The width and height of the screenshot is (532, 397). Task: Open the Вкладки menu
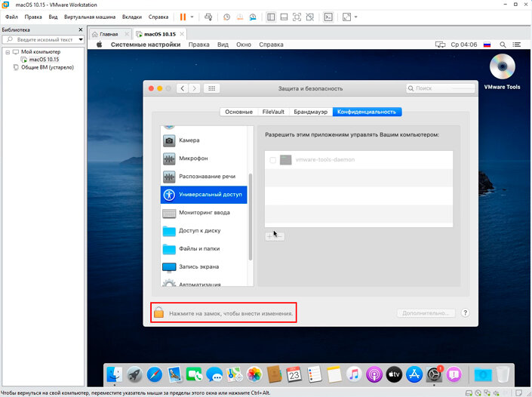[x=131, y=17]
